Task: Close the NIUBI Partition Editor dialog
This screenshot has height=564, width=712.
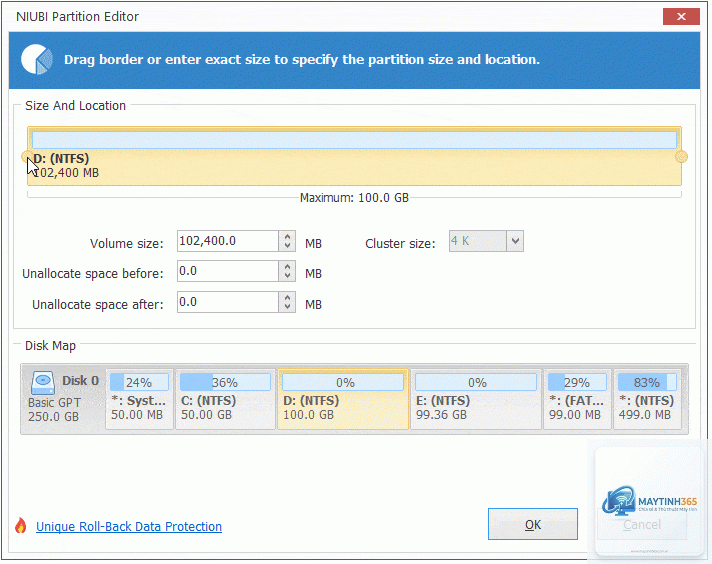Action: (681, 16)
